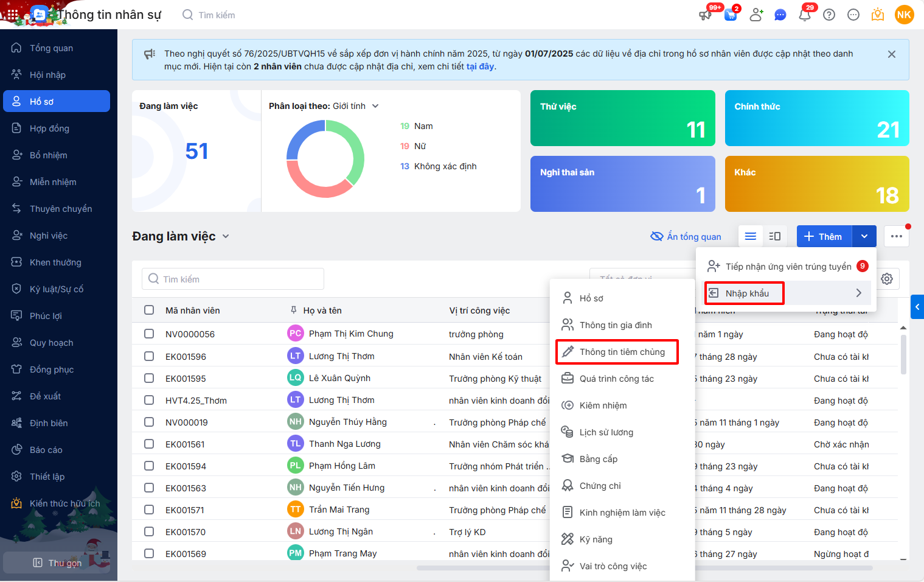Image resolution: width=924 pixels, height=582 pixels.
Task: Choose Nhập khẩu from the dropdown menu
Action: pos(747,293)
